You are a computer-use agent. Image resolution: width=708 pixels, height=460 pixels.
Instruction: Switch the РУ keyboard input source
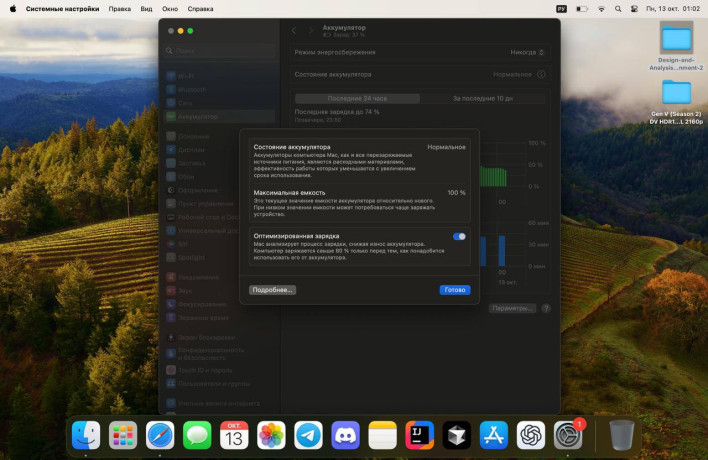561,8
